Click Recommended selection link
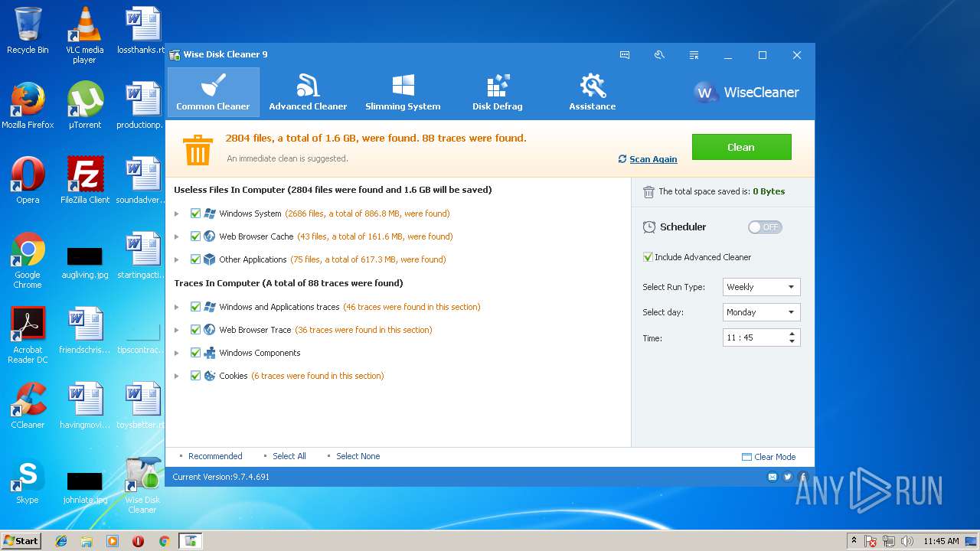 (x=215, y=456)
